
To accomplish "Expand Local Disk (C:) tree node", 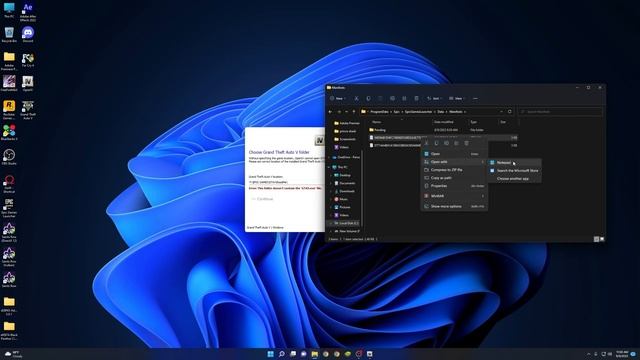I will [x=331, y=223].
